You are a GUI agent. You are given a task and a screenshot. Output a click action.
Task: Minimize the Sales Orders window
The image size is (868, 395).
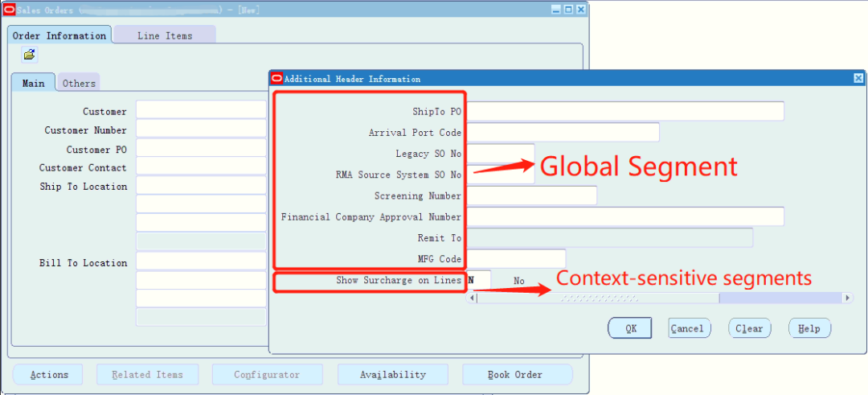point(557,10)
